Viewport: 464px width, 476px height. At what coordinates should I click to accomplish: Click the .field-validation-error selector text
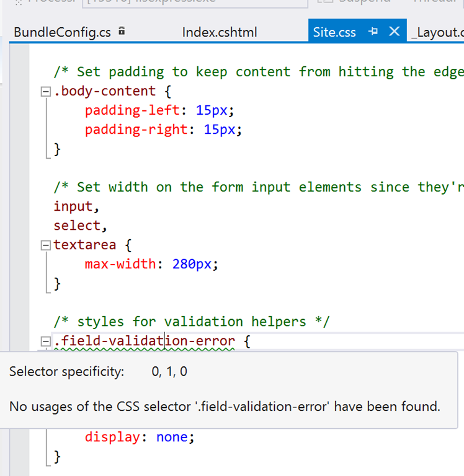pos(144,341)
